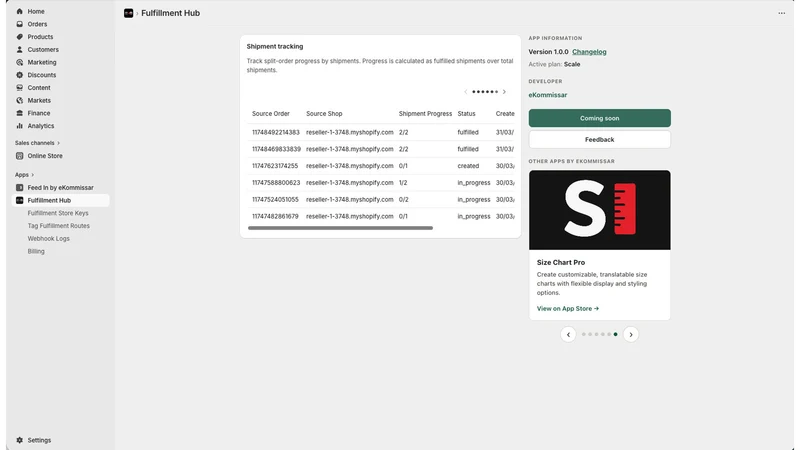Image resolution: width=800 pixels, height=450 pixels.
Task: Click the Size Chart Pro title
Action: pos(561,262)
